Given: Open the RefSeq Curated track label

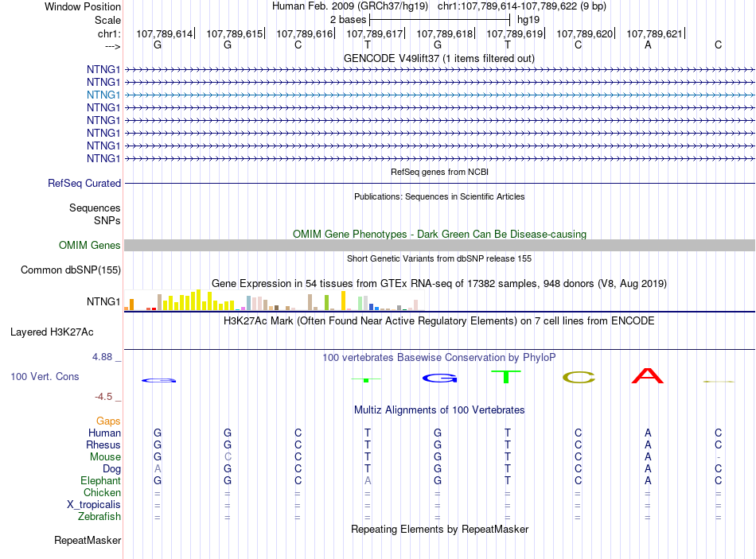Looking at the screenshot, I should click(84, 183).
